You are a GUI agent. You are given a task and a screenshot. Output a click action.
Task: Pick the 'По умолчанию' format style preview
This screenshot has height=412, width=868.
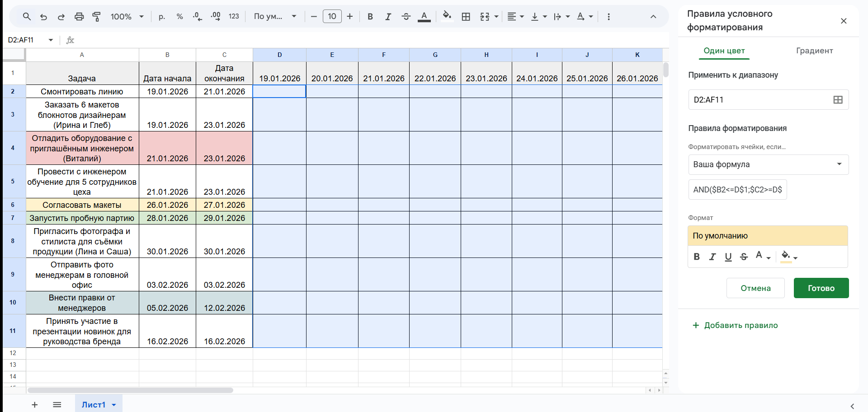tap(768, 236)
